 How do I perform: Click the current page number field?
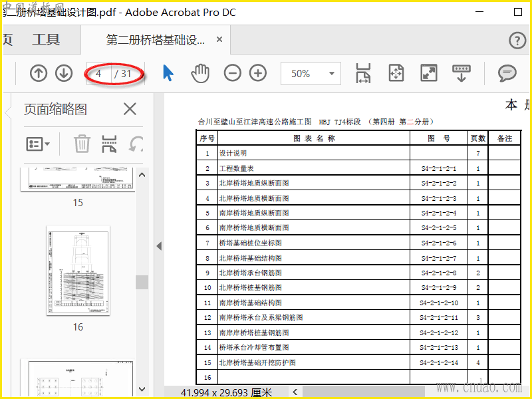click(x=98, y=73)
